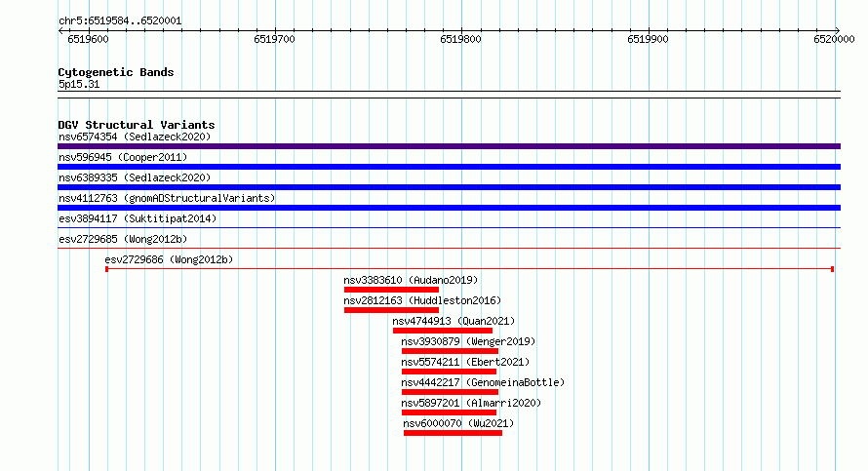Click ruler position 6519700

coord(275,39)
